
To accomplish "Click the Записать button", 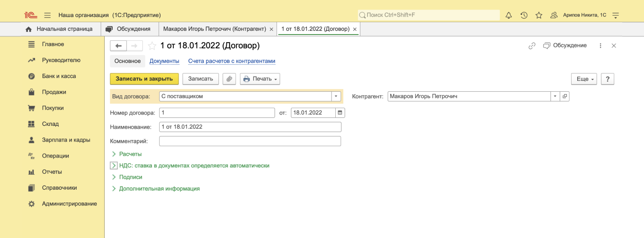I will coord(201,79).
